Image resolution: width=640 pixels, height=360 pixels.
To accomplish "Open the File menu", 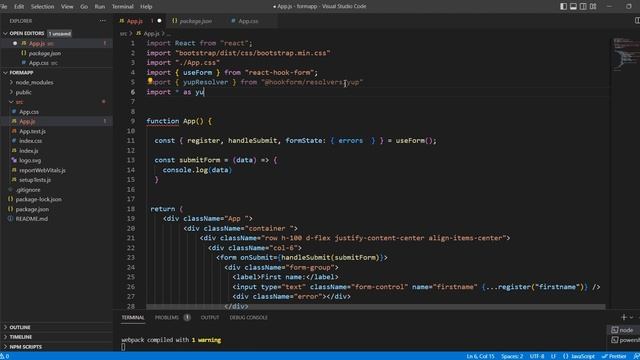I will coord(4,7).
